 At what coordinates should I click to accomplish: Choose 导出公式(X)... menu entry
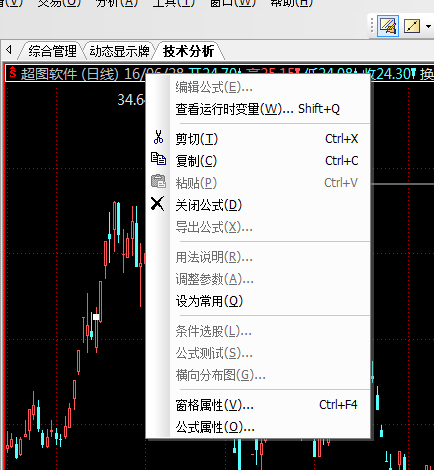click(x=258, y=227)
